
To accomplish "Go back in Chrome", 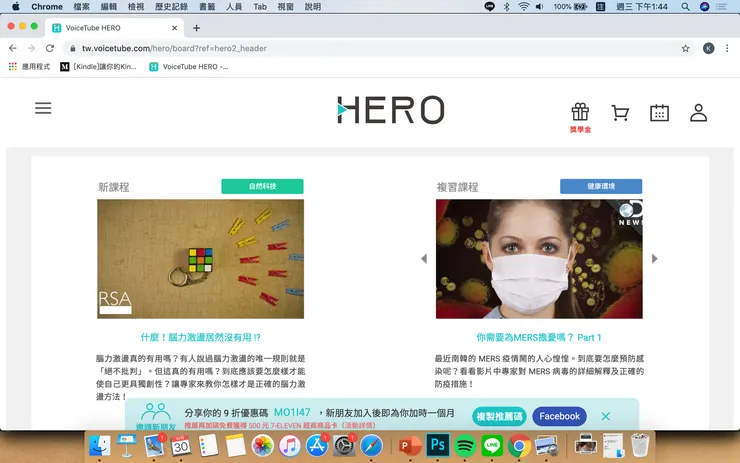I will (13, 48).
